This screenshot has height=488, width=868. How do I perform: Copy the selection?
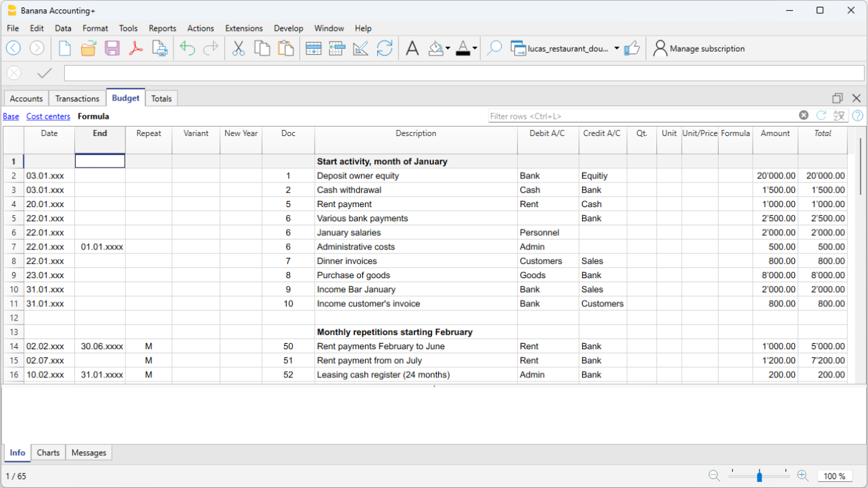(262, 48)
